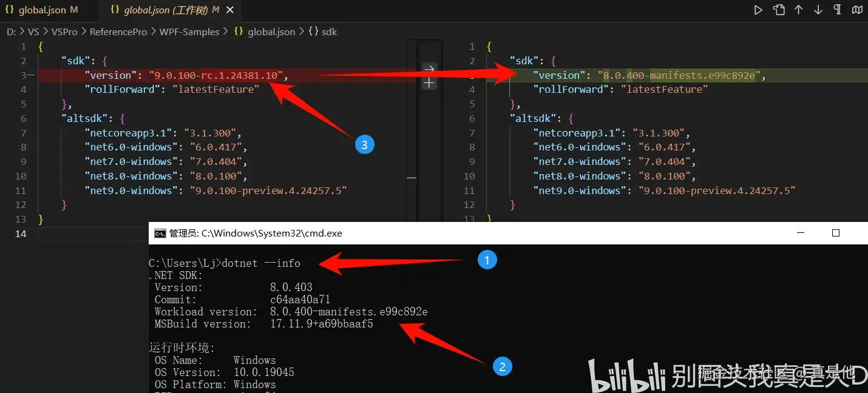Viewport: 868px width, 393px height.
Task: Toggle whitespace trimming via pilcrow icon
Action: coord(838,10)
